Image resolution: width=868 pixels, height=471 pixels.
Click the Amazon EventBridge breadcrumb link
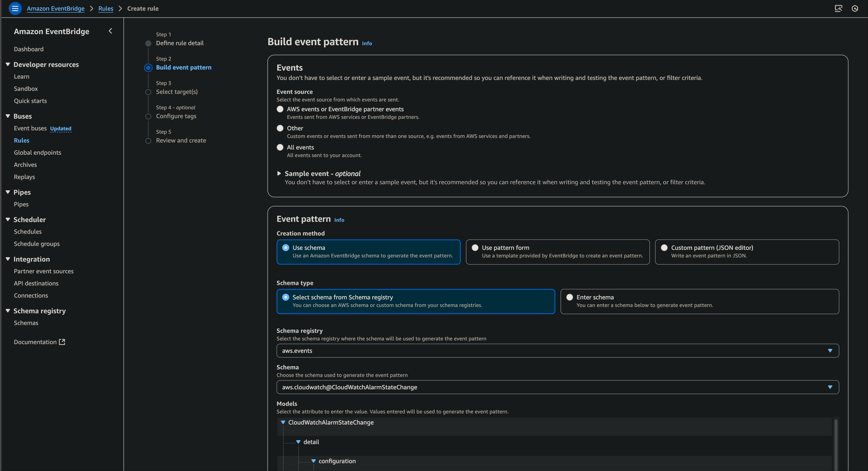pos(56,8)
